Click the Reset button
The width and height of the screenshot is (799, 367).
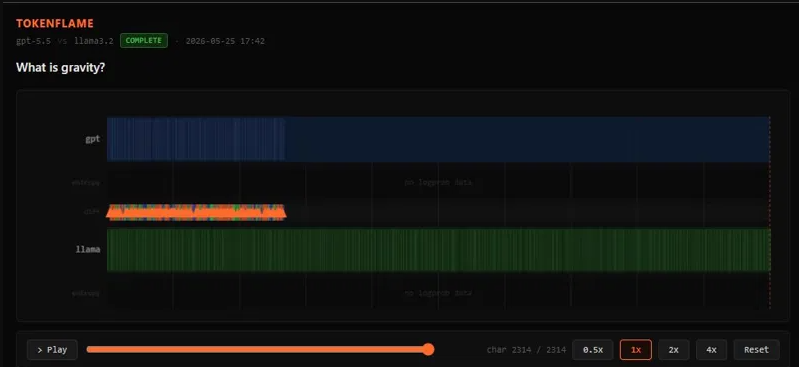[756, 350]
